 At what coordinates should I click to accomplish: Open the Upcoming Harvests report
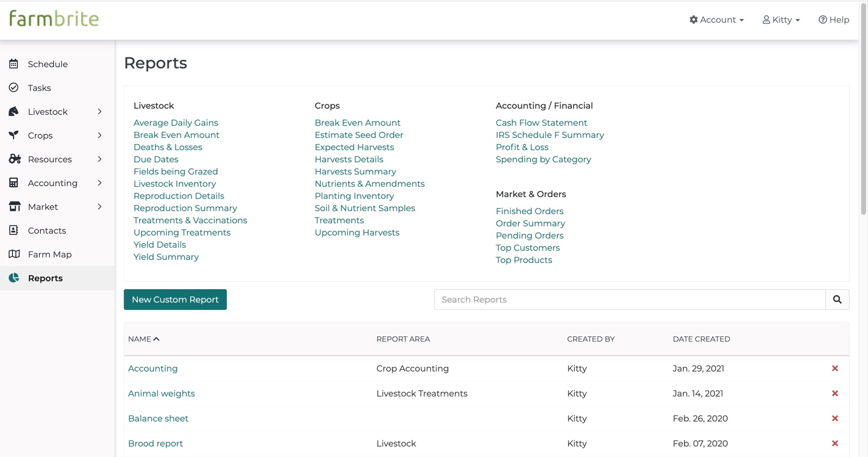357,232
